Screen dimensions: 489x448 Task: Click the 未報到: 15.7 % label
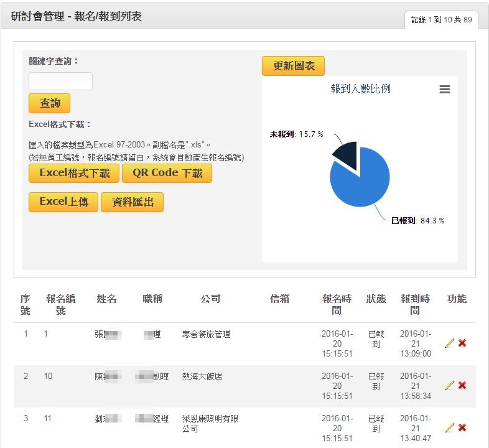click(296, 134)
